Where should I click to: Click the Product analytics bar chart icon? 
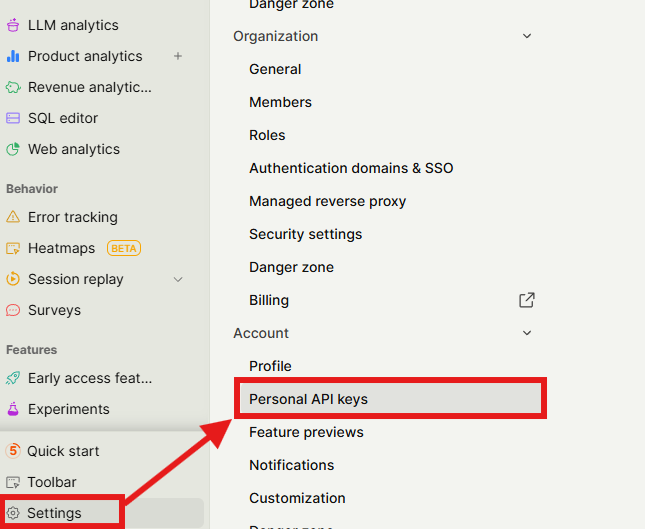pos(13,56)
